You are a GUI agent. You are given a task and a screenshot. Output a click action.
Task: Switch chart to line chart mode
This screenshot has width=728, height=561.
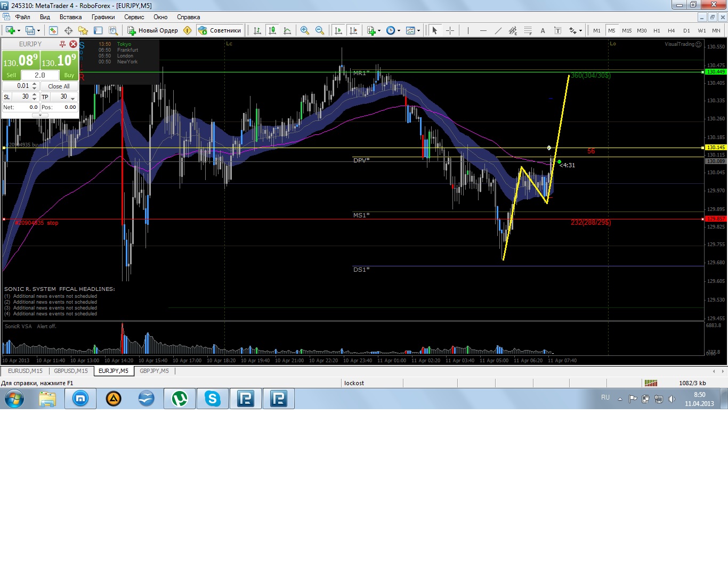pos(288,30)
